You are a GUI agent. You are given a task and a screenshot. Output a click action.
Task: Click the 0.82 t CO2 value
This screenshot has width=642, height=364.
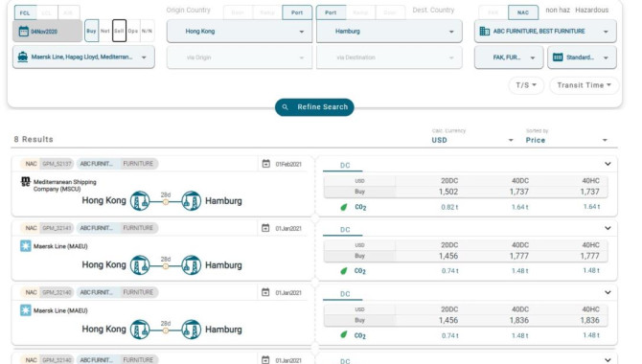click(449, 207)
